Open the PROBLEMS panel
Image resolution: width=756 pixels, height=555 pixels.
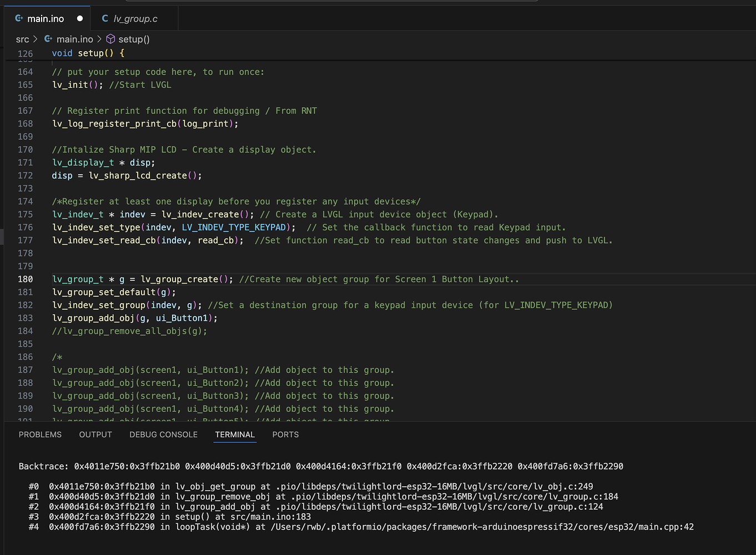(40, 435)
